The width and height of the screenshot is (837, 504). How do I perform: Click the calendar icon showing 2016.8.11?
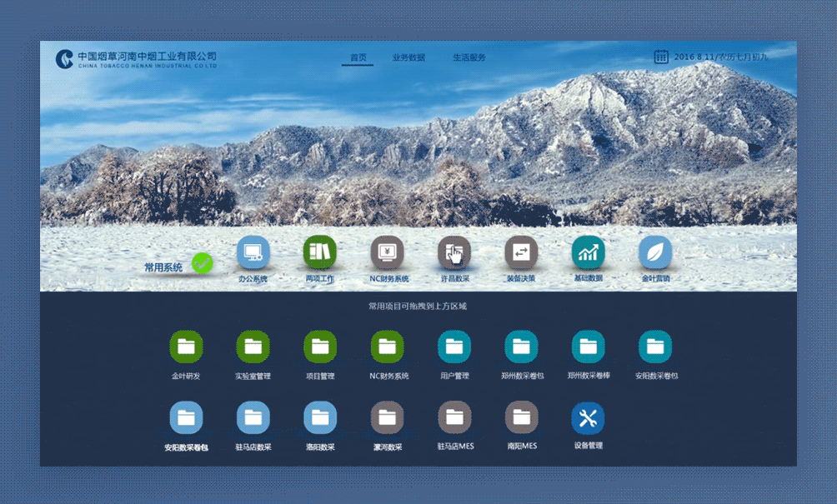pos(661,57)
